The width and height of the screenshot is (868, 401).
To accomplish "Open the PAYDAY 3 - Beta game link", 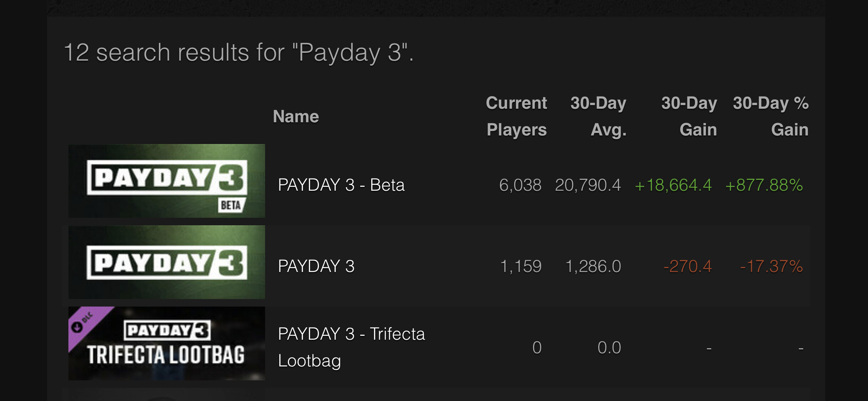I will (341, 185).
